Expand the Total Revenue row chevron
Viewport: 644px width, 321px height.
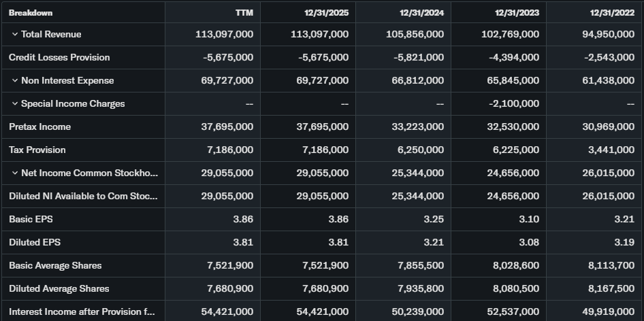14,35
